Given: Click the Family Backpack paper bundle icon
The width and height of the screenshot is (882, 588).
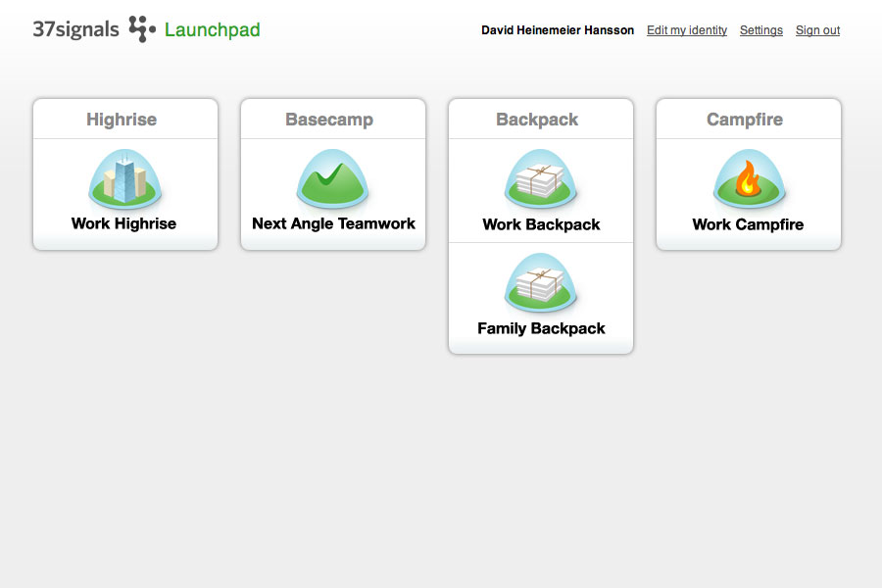Looking at the screenshot, I should 541,282.
